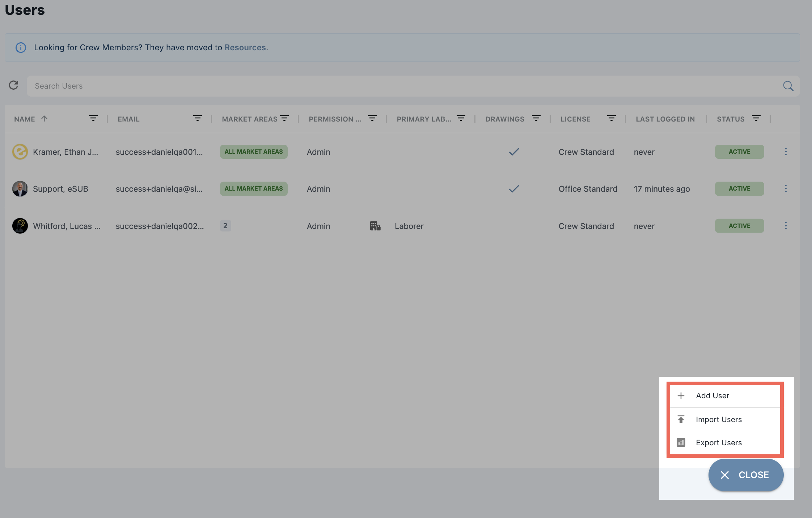Click Admin permission for Whitford, Lucas
The width and height of the screenshot is (812, 518).
point(318,226)
